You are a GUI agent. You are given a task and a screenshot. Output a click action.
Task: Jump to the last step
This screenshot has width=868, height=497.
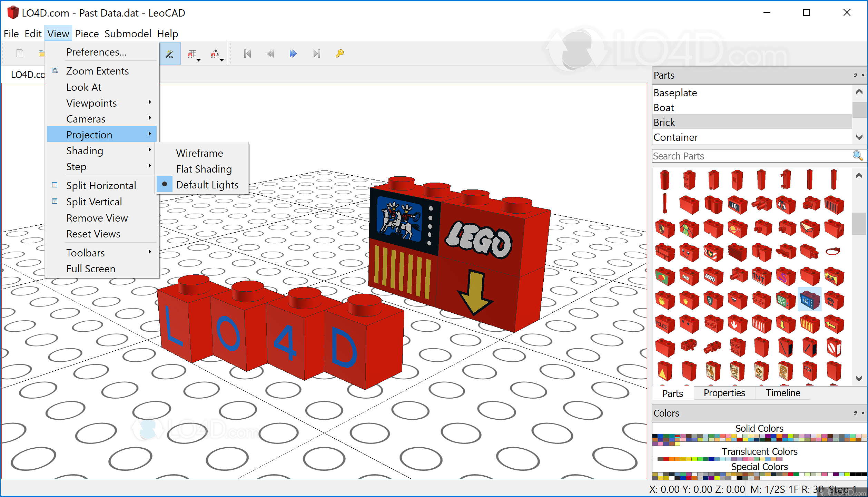click(316, 53)
